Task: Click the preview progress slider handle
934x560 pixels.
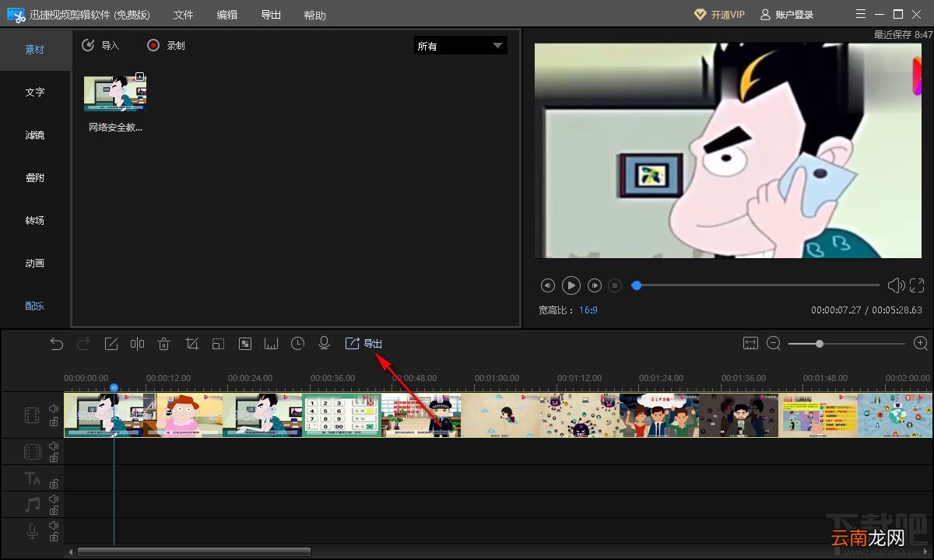Action: tap(637, 285)
